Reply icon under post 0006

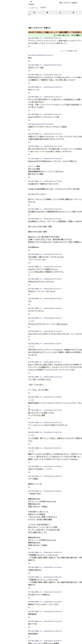point(29,111)
